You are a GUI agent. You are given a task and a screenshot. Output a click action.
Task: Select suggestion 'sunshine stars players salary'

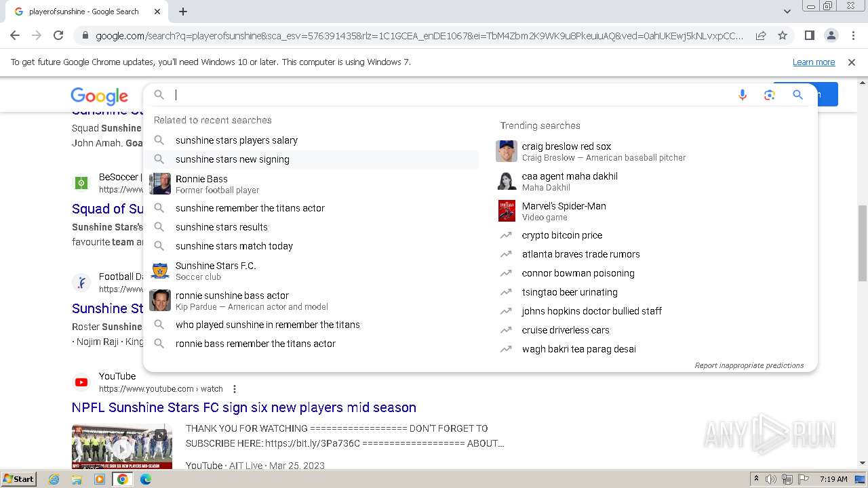click(x=311, y=140)
